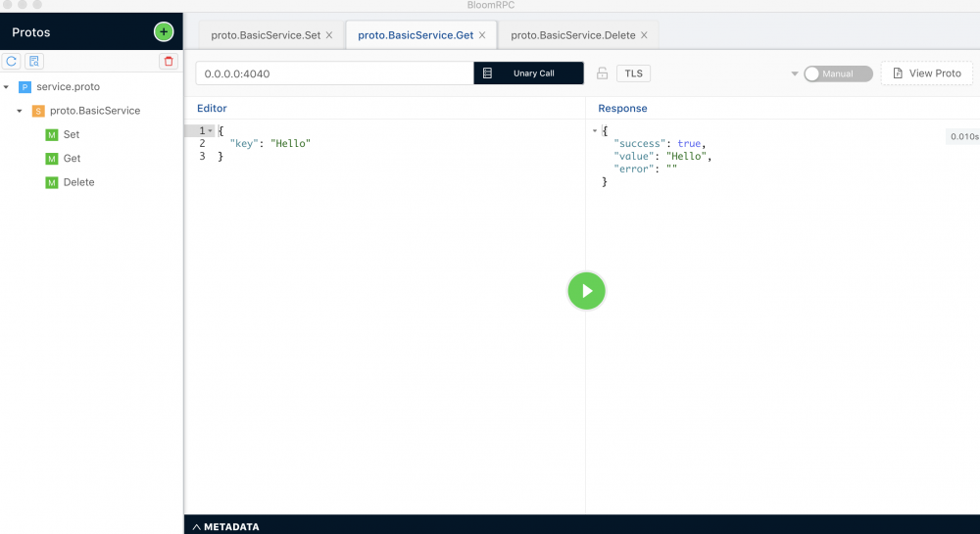
Task: Open the import paths icon
Action: click(x=34, y=61)
